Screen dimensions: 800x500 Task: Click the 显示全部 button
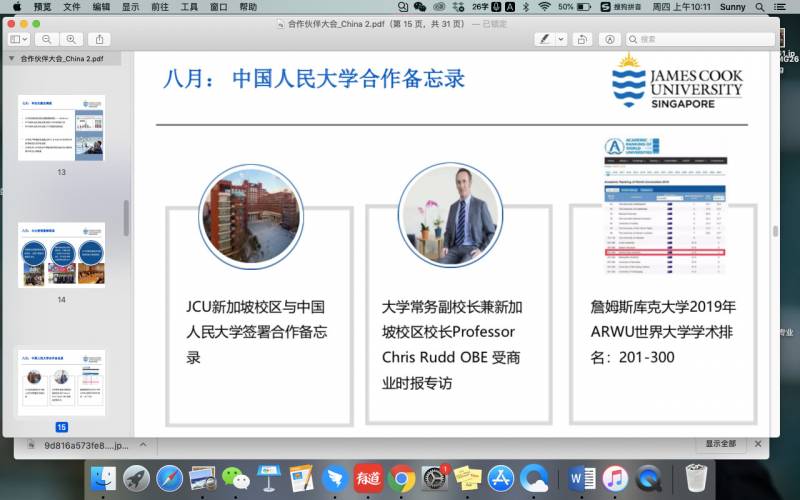721,443
